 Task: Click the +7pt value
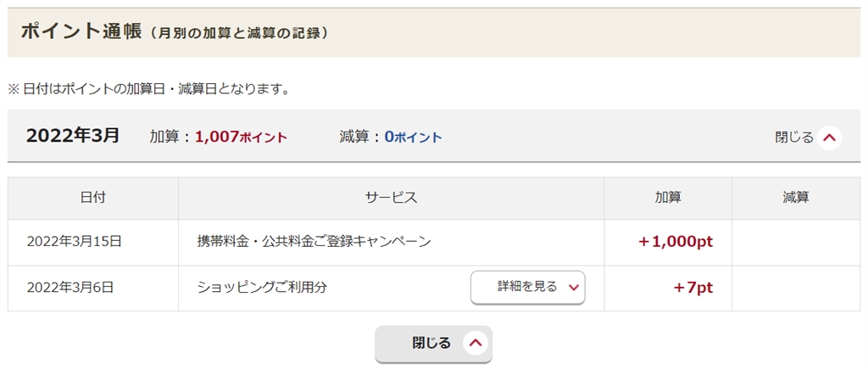pyautogui.click(x=693, y=288)
